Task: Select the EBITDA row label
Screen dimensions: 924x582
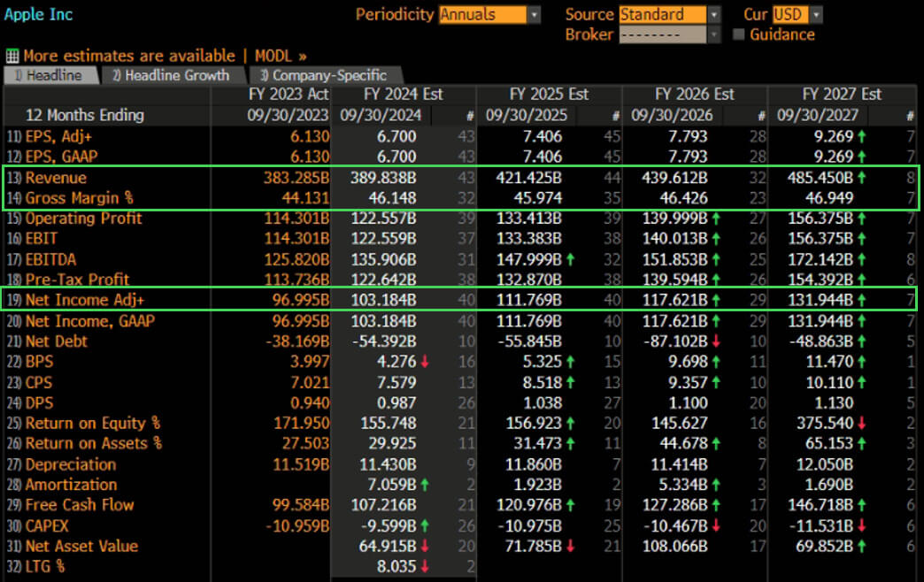Action: click(50, 260)
